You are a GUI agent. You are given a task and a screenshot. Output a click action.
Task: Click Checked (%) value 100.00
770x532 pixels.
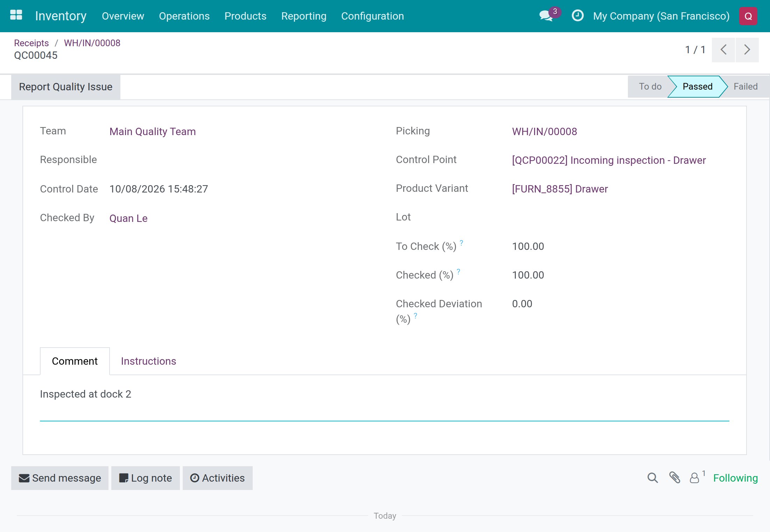pos(528,275)
